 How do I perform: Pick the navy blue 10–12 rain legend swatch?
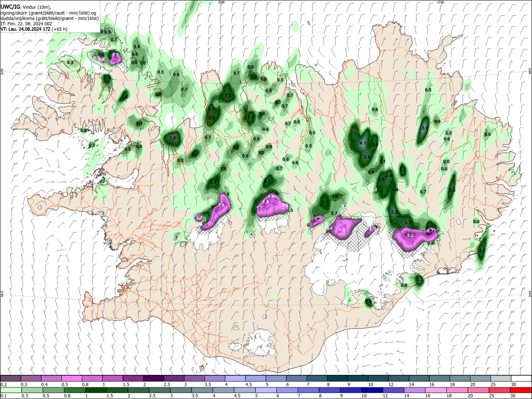pos(372,390)
